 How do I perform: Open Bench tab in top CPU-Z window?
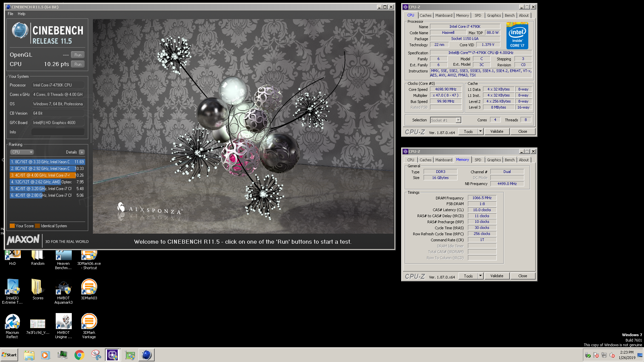point(509,15)
